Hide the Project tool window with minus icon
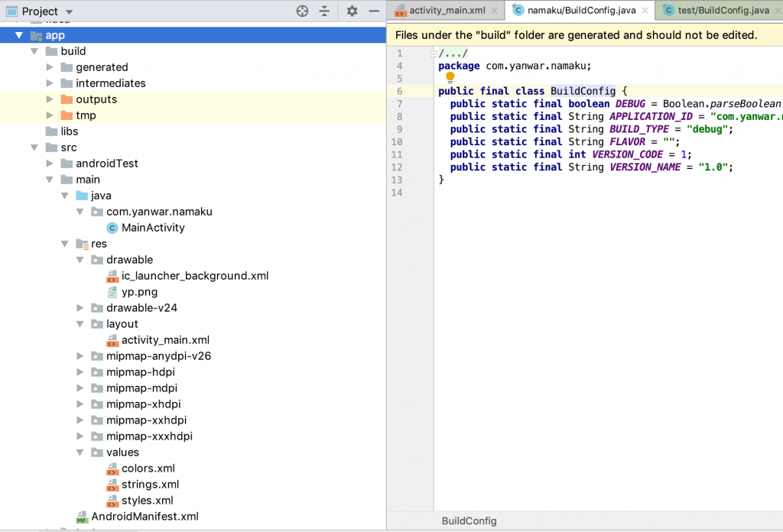This screenshot has width=783, height=532. pyautogui.click(x=374, y=11)
